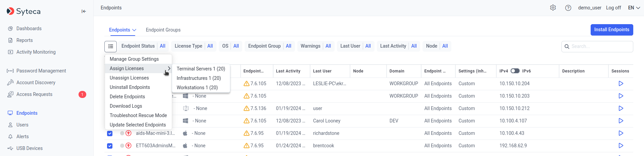The image size is (644, 156).
Task: Open Users in the sidebar
Action: pyautogui.click(x=22, y=125)
